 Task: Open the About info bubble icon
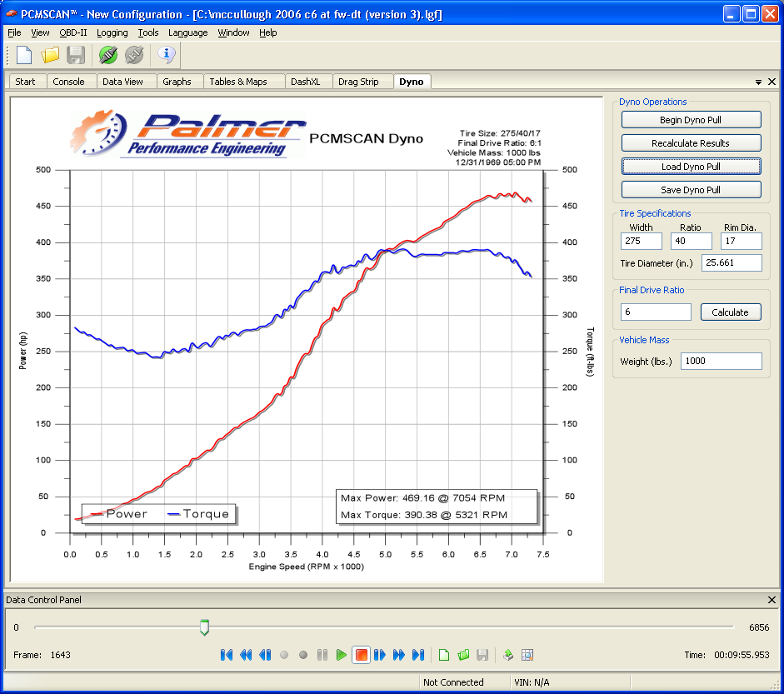pos(167,55)
